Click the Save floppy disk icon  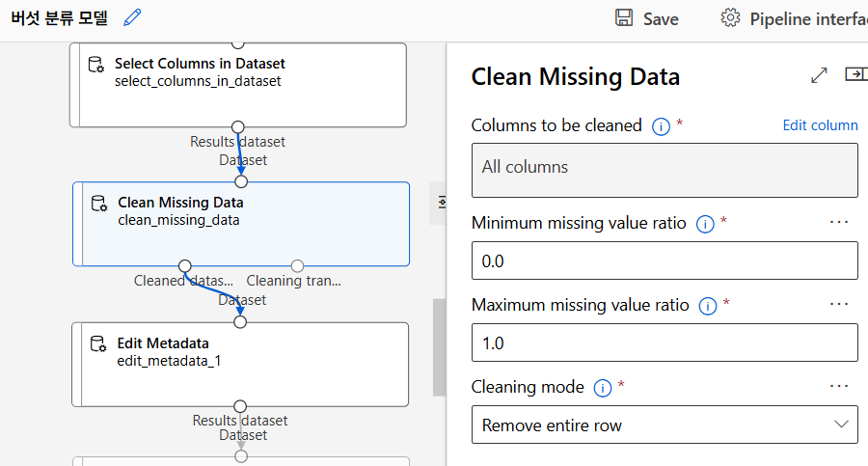pyautogui.click(x=624, y=18)
